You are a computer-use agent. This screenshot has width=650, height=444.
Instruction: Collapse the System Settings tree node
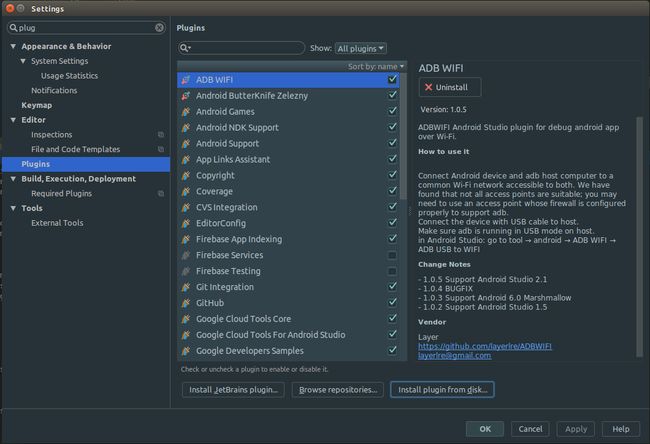[x=23, y=61]
